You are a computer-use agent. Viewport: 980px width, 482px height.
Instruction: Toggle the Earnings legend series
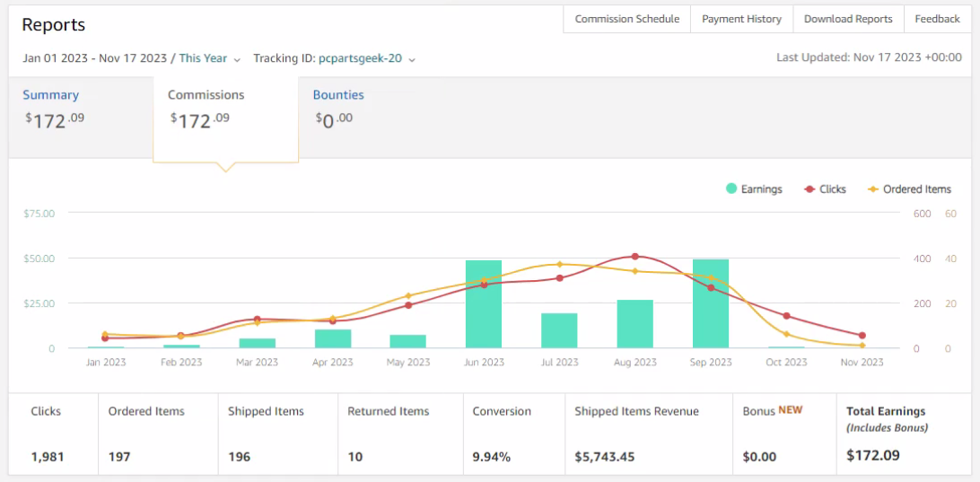pyautogui.click(x=755, y=188)
